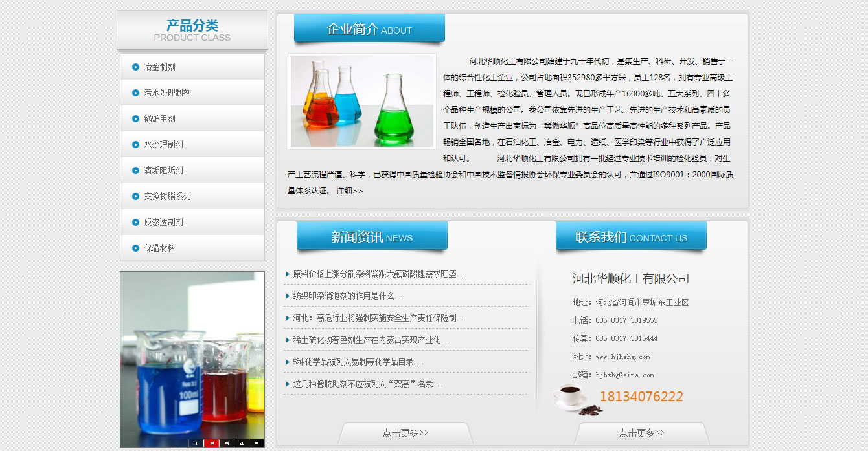Click the bullet icon beside 水处理制剂
The height and width of the screenshot is (451, 868).
pyautogui.click(x=136, y=144)
